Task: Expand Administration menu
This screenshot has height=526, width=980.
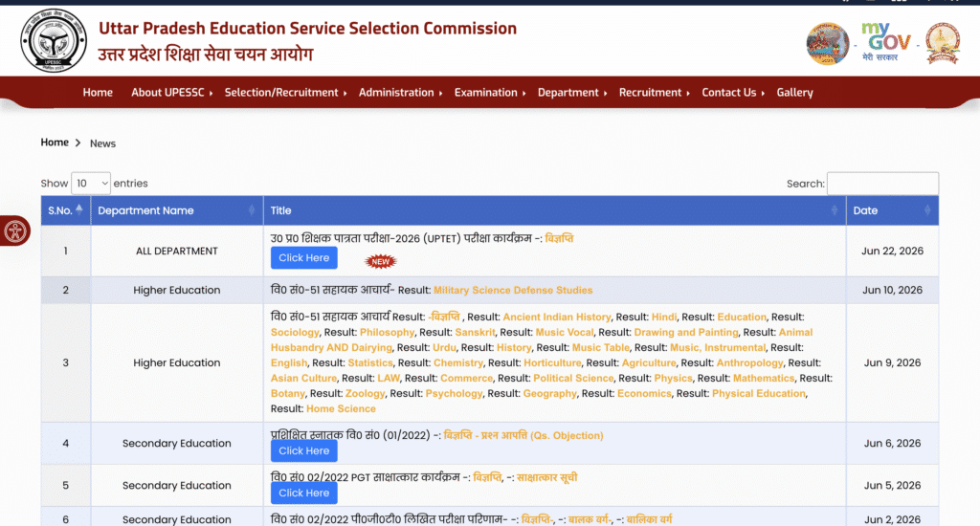Action: pyautogui.click(x=401, y=93)
